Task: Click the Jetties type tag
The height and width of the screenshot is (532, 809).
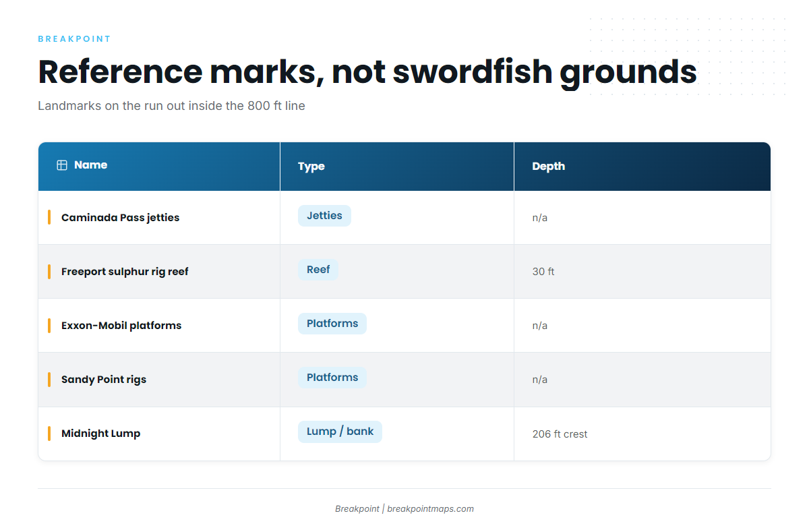Action: click(324, 216)
